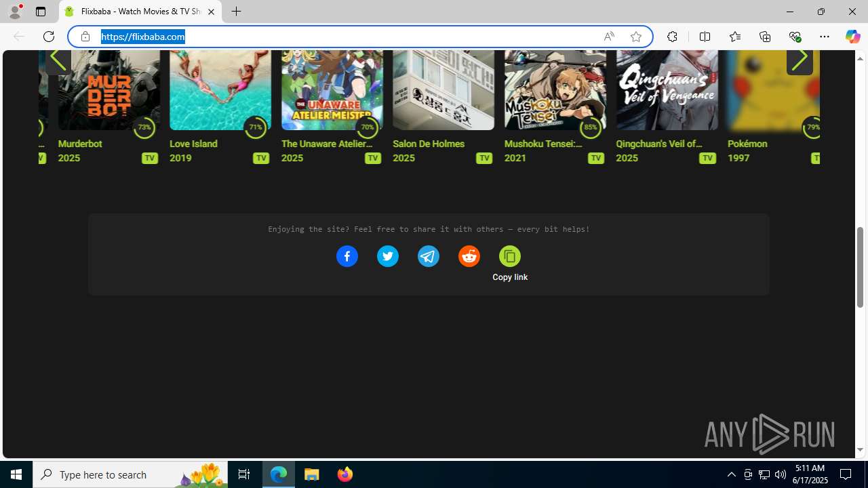The image size is (868, 488).
Task: View site information lock icon
Action: tap(85, 37)
